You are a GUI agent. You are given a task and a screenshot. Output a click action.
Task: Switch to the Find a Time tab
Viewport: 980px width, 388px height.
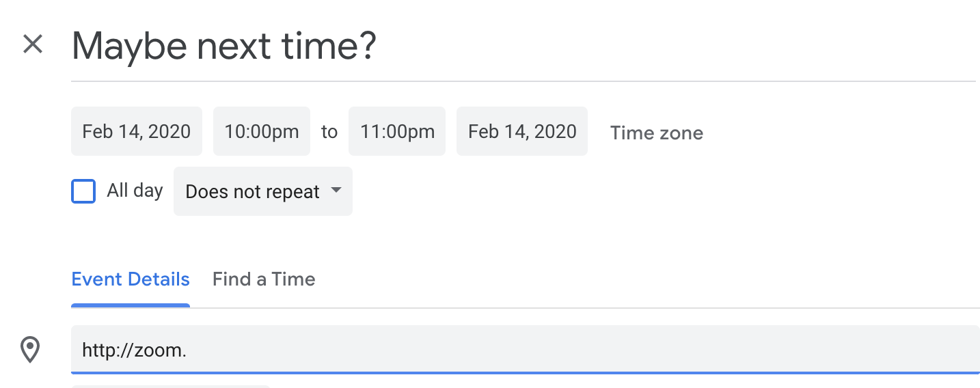264,279
